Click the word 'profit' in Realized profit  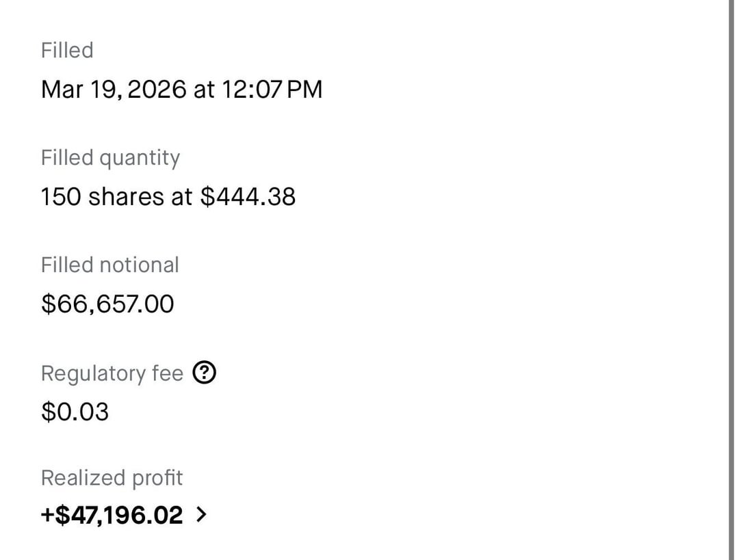[157, 477]
